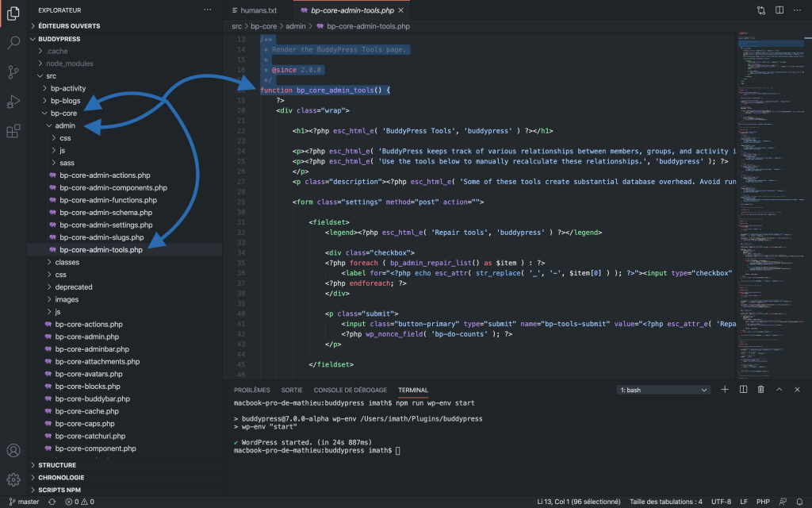812x508 pixels.
Task: Maximize panel with the chevron-up icon
Action: click(x=779, y=390)
